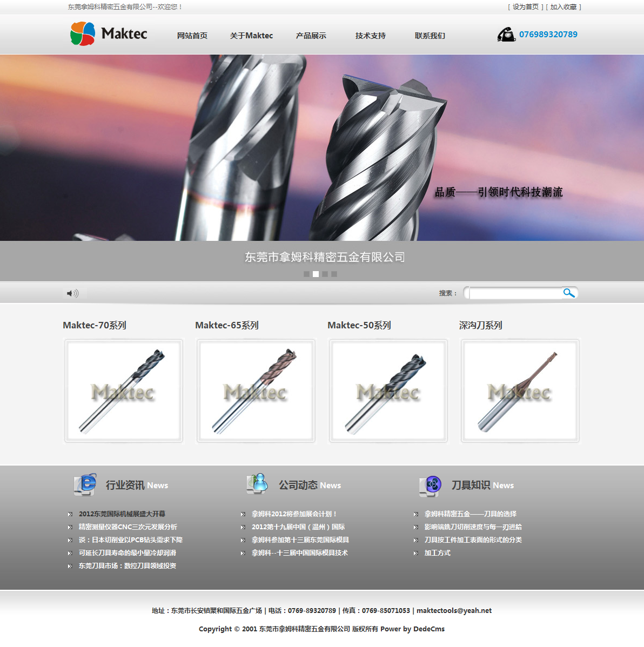This screenshot has height=647, width=644.
Task: Read article 拿姆科精密五金——刀具的选择
Action: [471, 514]
